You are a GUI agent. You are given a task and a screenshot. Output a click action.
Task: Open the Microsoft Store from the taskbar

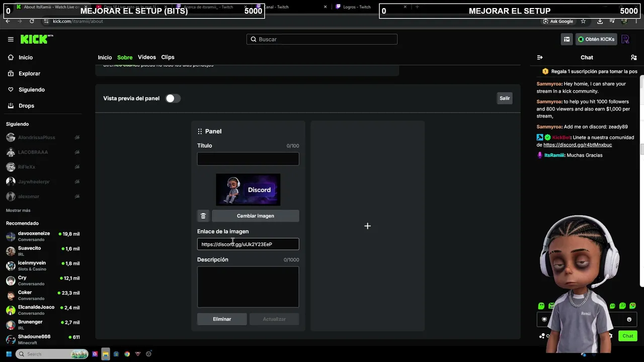pyautogui.click(x=116, y=354)
